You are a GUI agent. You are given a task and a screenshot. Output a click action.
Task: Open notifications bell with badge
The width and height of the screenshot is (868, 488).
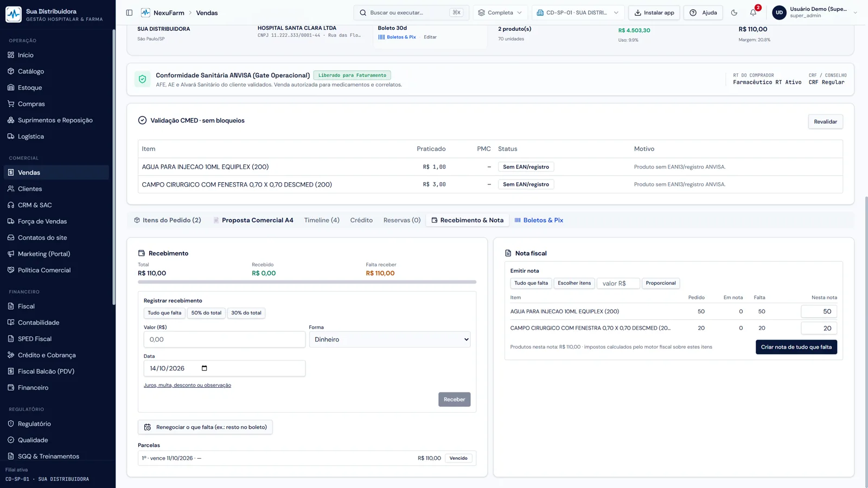point(753,12)
